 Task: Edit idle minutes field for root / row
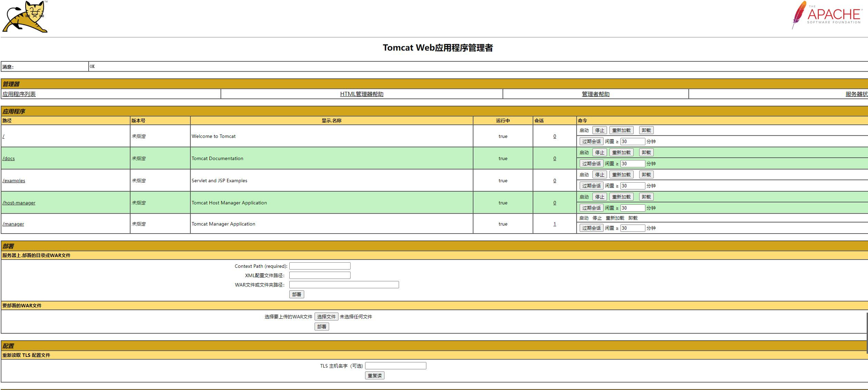633,141
